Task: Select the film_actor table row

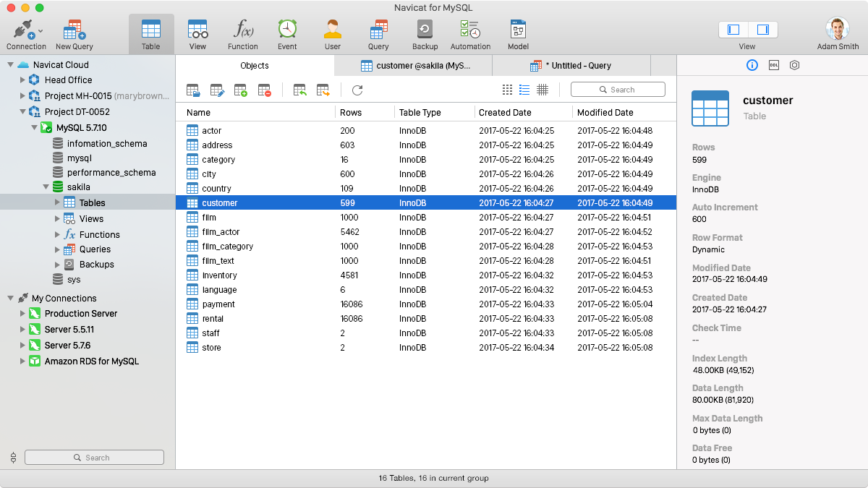Action: click(426, 232)
